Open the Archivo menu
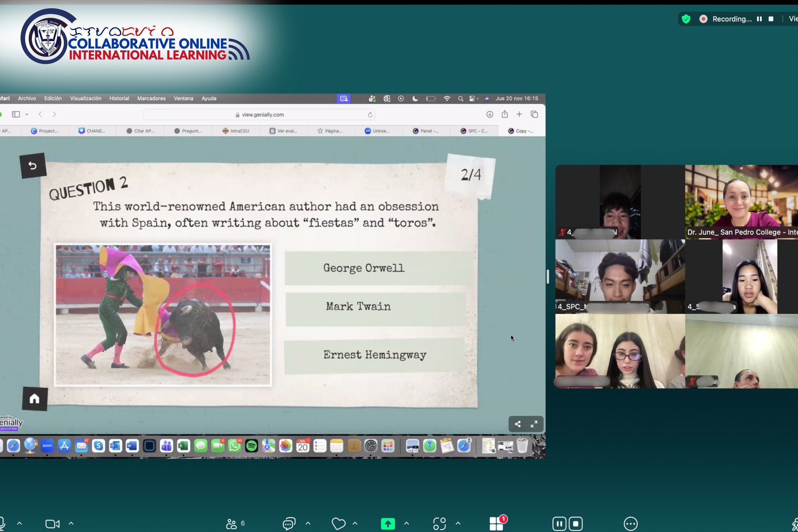This screenshot has width=798, height=532. (27, 99)
